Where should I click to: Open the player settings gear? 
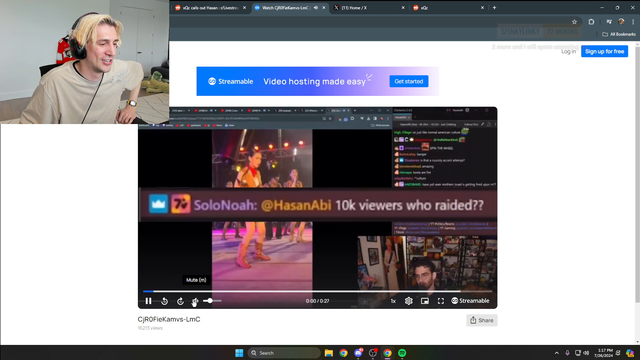click(409, 301)
